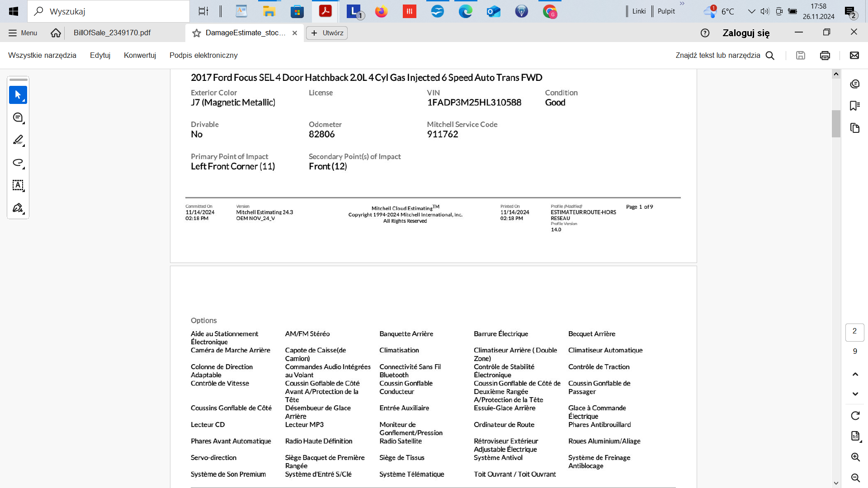Rotate the page view

pyautogui.click(x=855, y=416)
